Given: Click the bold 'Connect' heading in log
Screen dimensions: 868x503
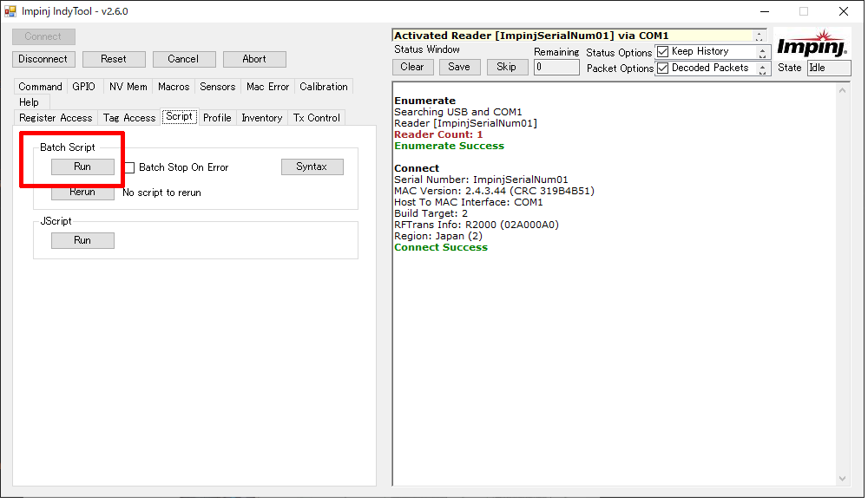Looking at the screenshot, I should 418,169.
